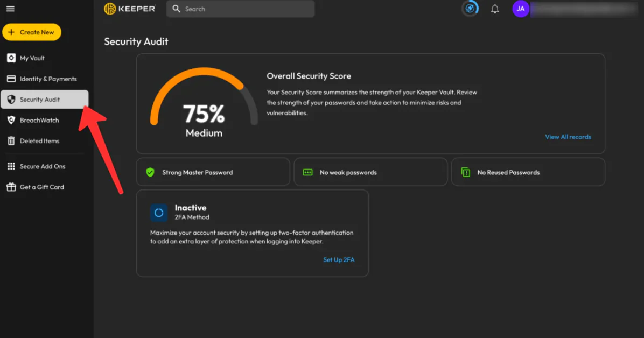Image resolution: width=644 pixels, height=338 pixels.
Task: Click the Deleted Items trash icon
Action: tap(11, 141)
